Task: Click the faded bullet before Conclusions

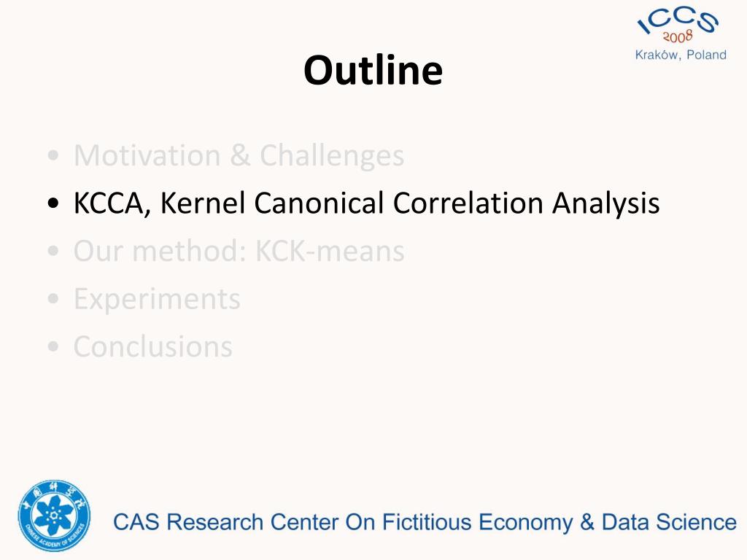Action: 53,346
